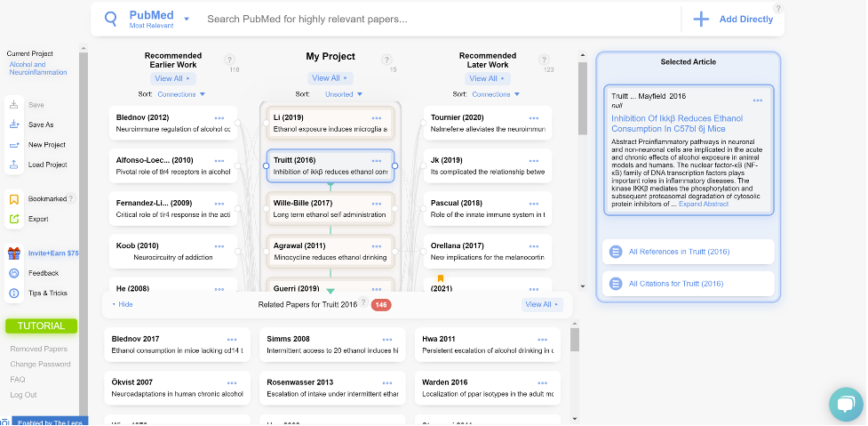
Task: Click Expand Abstract link
Action: [703, 205]
